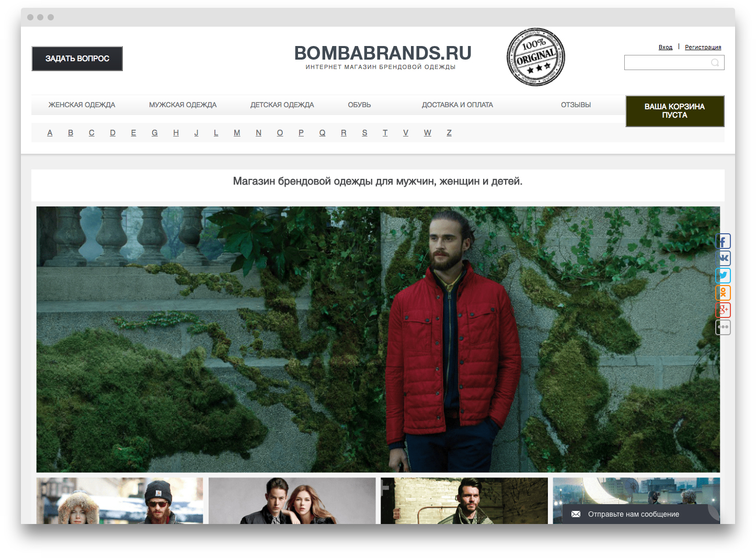Share the page on Odnoklassniki
Image resolution: width=756 pixels, height=558 pixels.
(723, 293)
